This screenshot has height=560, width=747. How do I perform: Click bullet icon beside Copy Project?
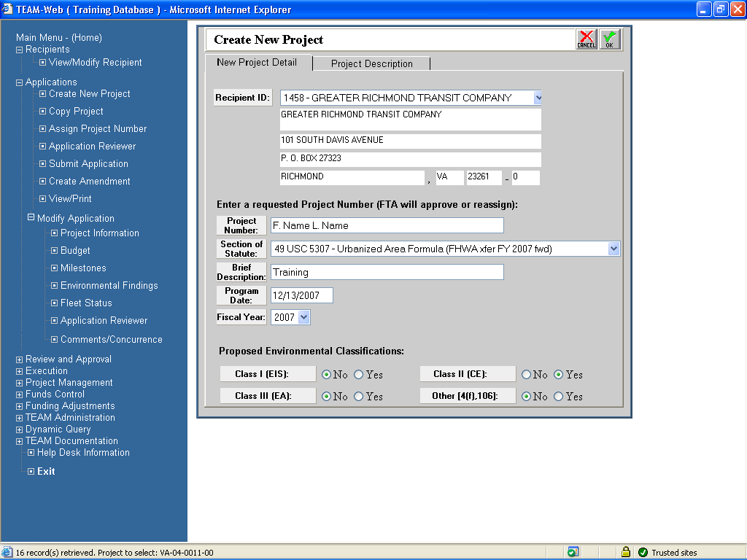[42, 112]
